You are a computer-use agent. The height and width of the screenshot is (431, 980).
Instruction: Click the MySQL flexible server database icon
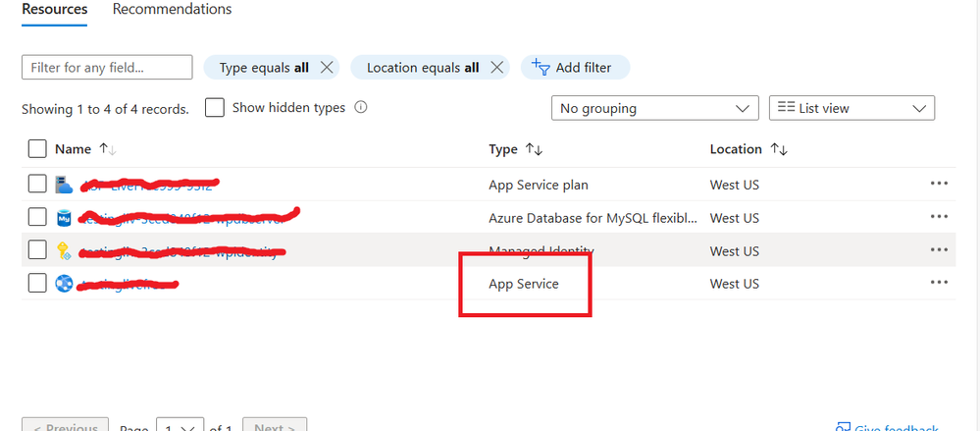click(64, 217)
